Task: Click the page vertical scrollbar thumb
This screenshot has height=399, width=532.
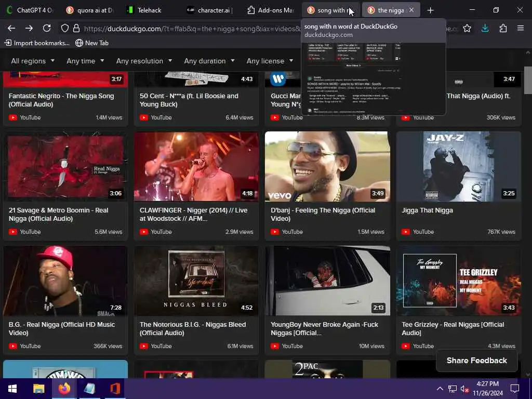Action: [528, 80]
